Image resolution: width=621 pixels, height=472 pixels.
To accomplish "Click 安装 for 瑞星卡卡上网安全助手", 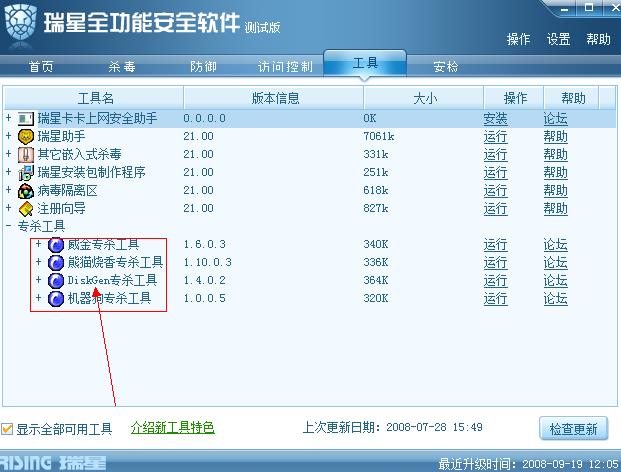I will [x=495, y=119].
